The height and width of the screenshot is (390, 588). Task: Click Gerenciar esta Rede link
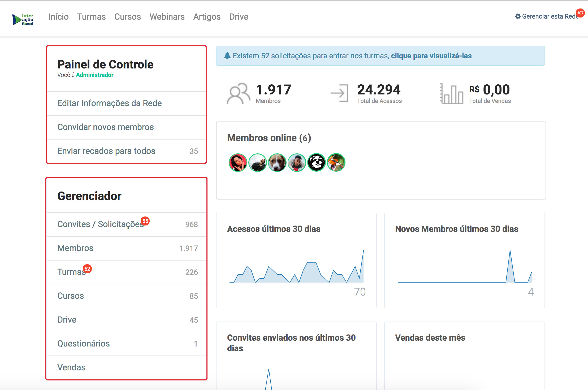(547, 16)
